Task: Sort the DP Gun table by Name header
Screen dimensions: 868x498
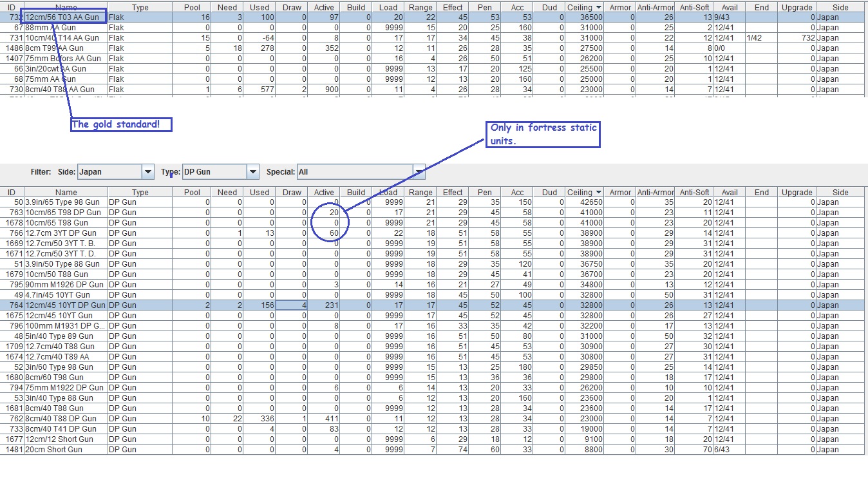Action: [66, 192]
